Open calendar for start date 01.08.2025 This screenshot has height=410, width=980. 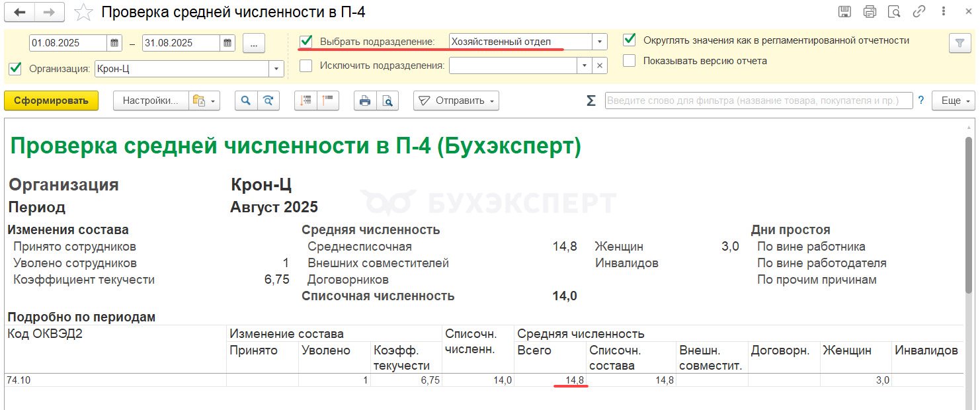(x=114, y=43)
